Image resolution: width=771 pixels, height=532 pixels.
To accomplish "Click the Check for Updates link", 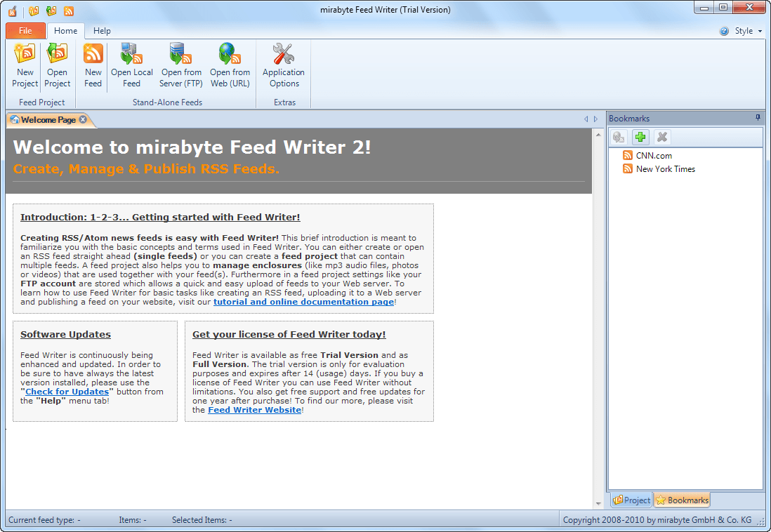I will point(67,392).
